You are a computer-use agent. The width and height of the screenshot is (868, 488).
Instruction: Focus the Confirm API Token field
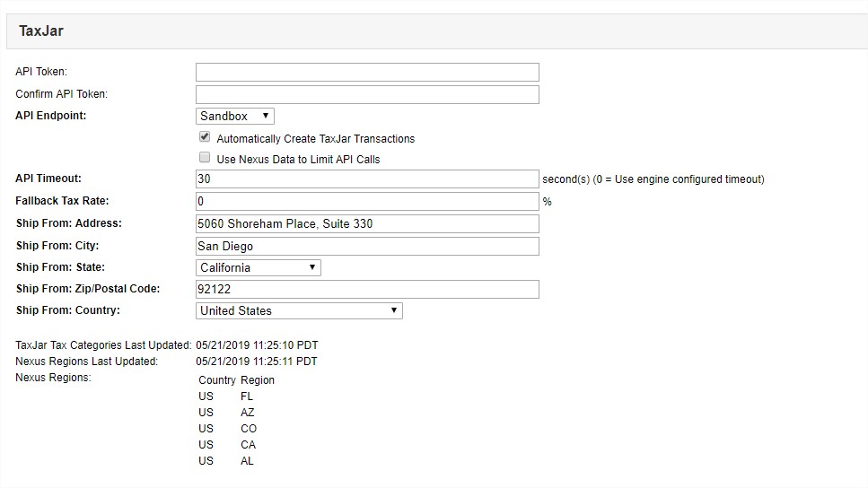pyautogui.click(x=367, y=94)
